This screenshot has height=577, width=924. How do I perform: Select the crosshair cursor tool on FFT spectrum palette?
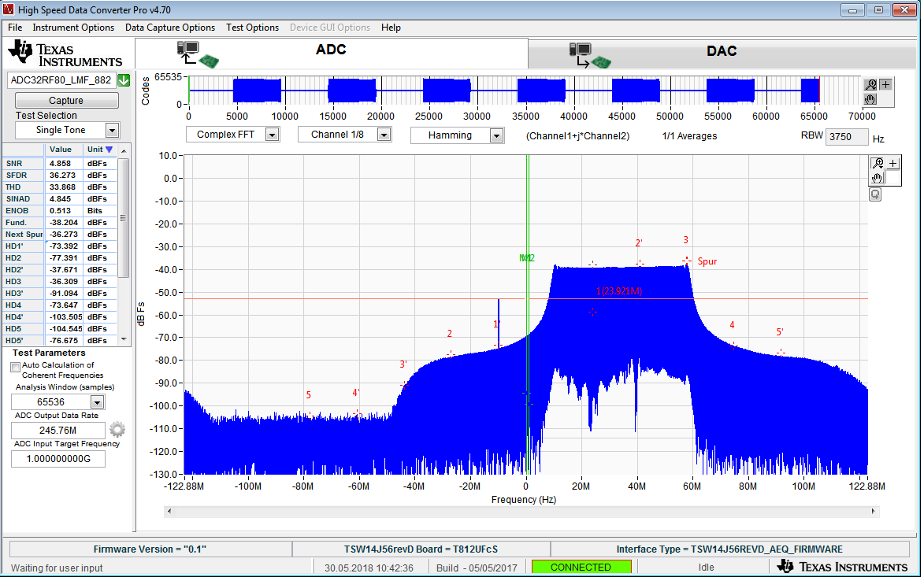click(x=893, y=164)
